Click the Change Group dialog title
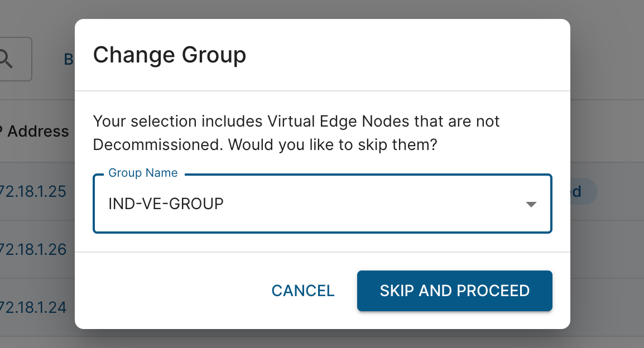 [x=170, y=55]
